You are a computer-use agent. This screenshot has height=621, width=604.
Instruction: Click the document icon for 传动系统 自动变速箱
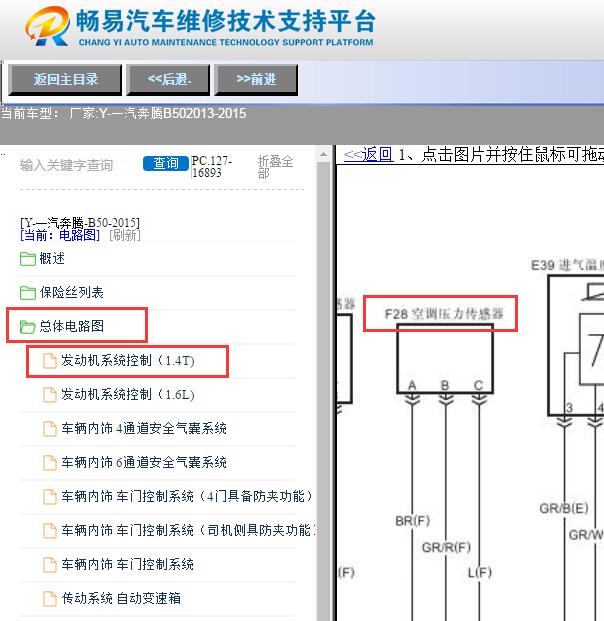[50, 598]
